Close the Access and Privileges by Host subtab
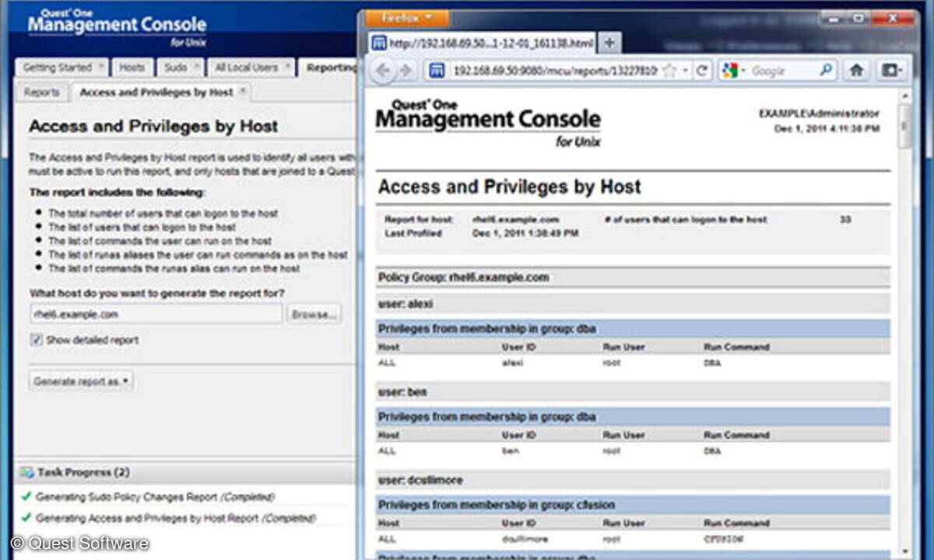The image size is (934, 560). 242,92
